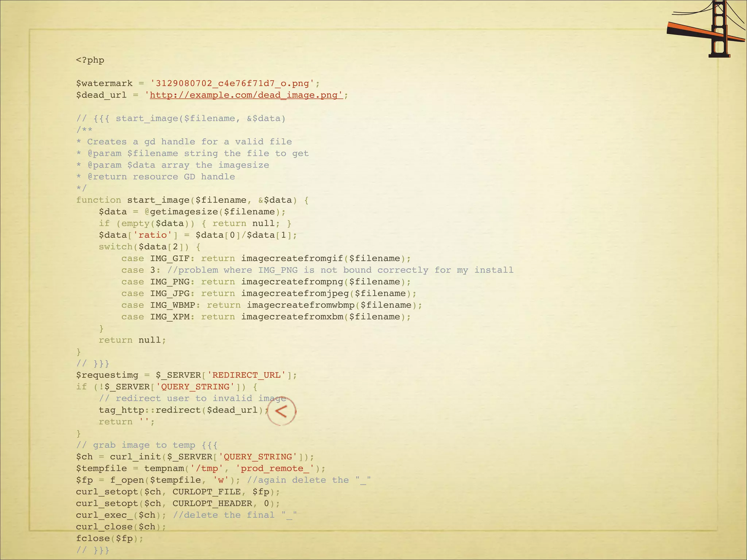
Task: Click comment "// grab image to temp {{{"
Action: (147, 445)
